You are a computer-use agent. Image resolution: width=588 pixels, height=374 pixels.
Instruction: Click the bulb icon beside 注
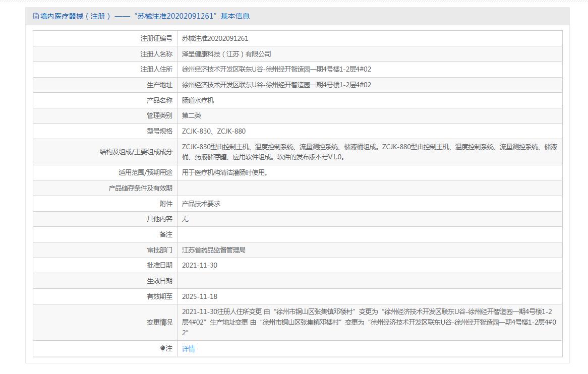click(x=163, y=348)
